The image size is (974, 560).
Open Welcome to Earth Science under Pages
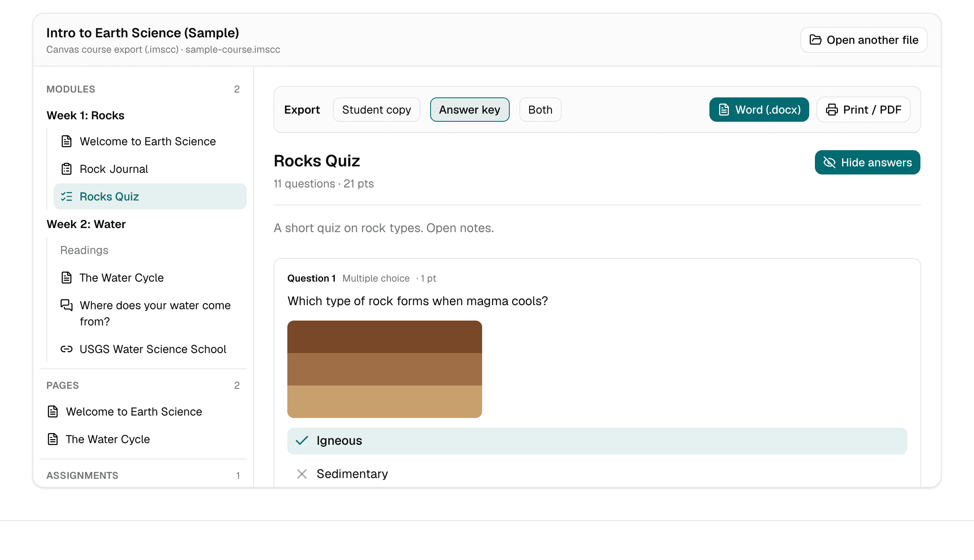(143, 411)
